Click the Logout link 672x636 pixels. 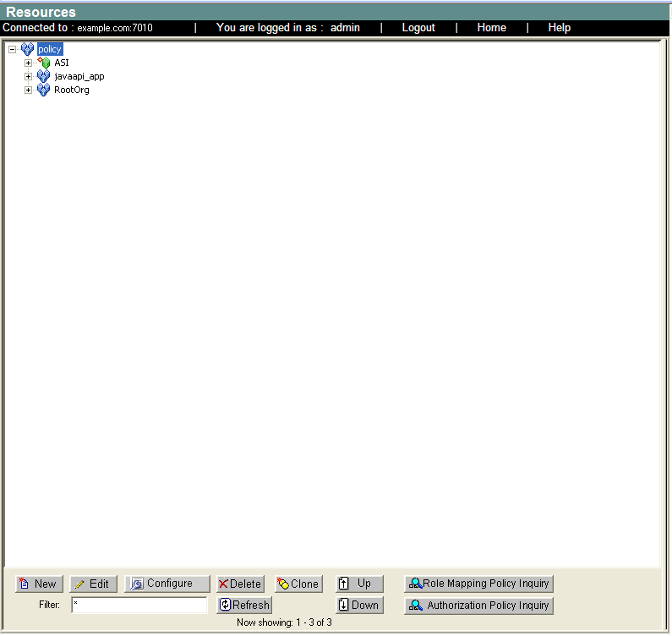pyautogui.click(x=418, y=28)
